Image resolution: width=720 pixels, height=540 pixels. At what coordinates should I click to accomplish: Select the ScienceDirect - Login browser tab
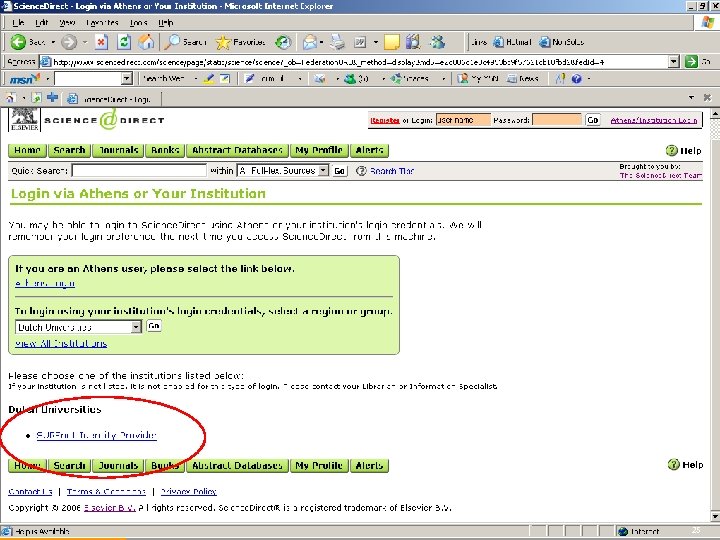[113, 98]
